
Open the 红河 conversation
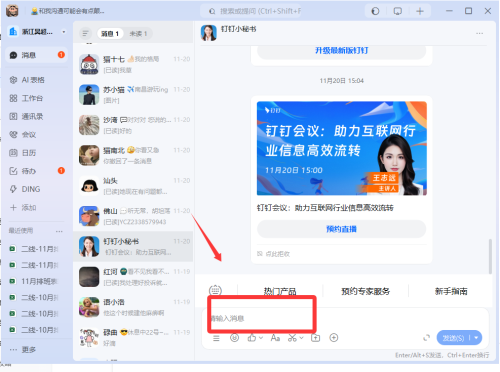click(x=133, y=277)
